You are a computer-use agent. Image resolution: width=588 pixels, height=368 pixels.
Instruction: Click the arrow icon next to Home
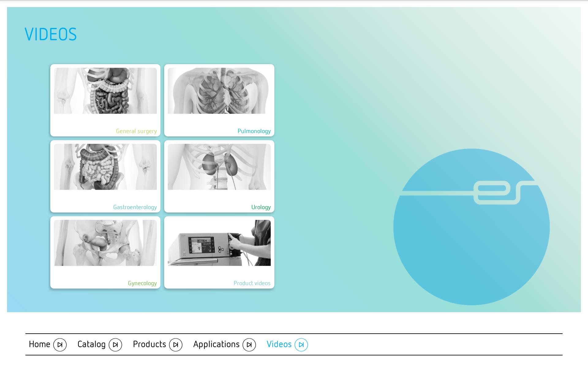(60, 345)
